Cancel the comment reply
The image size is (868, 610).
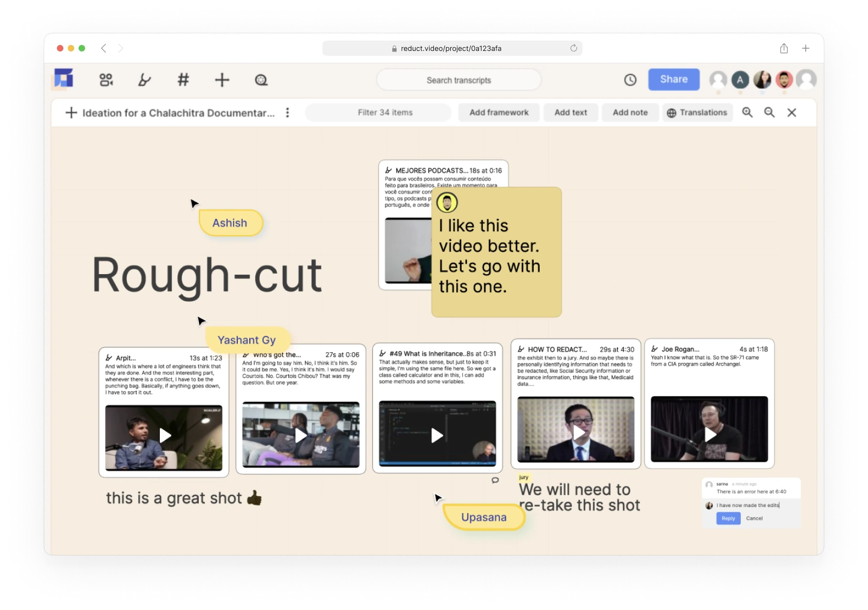754,518
